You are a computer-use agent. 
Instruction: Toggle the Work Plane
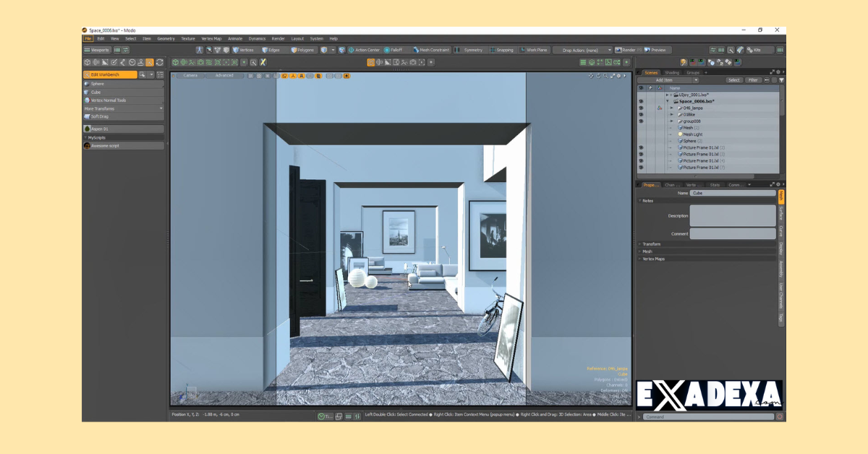536,50
